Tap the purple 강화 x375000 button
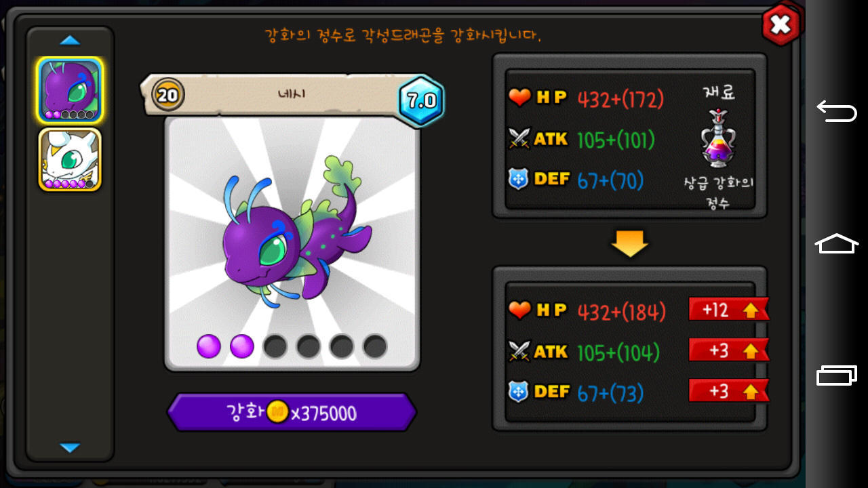 [x=292, y=412]
